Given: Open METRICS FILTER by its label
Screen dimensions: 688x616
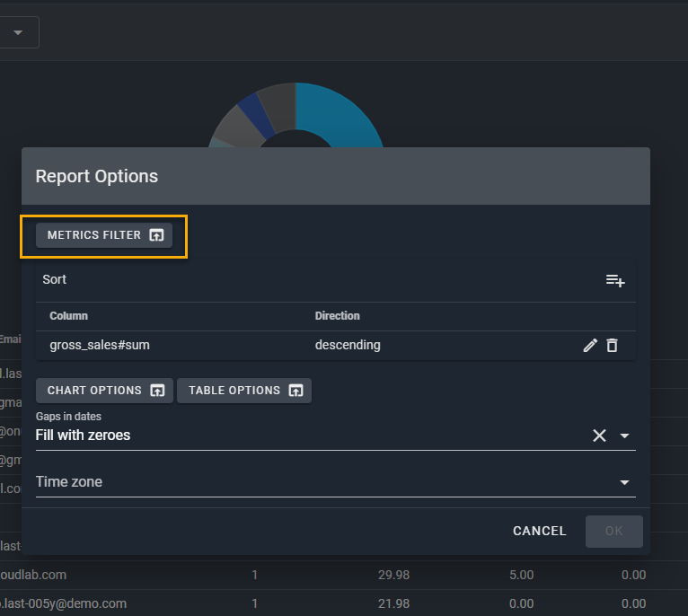Looking at the screenshot, I should pyautogui.click(x=94, y=235).
